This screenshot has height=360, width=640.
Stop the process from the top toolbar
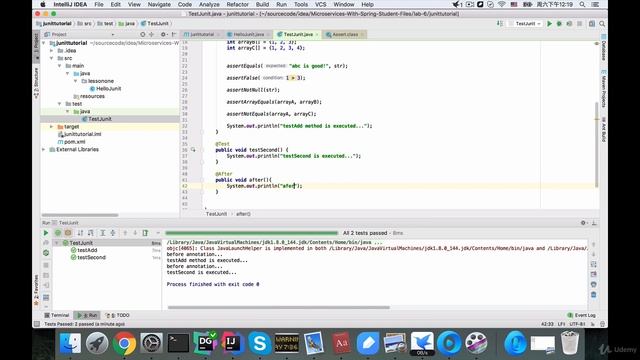click(579, 24)
